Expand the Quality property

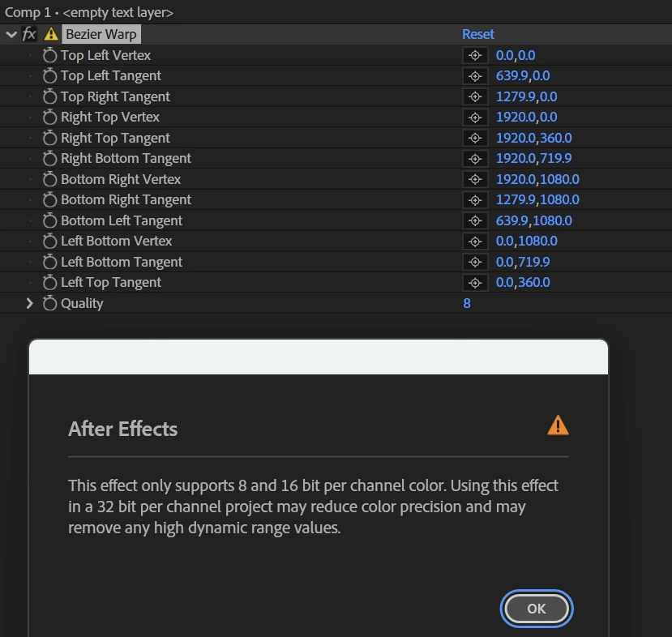pyautogui.click(x=29, y=303)
